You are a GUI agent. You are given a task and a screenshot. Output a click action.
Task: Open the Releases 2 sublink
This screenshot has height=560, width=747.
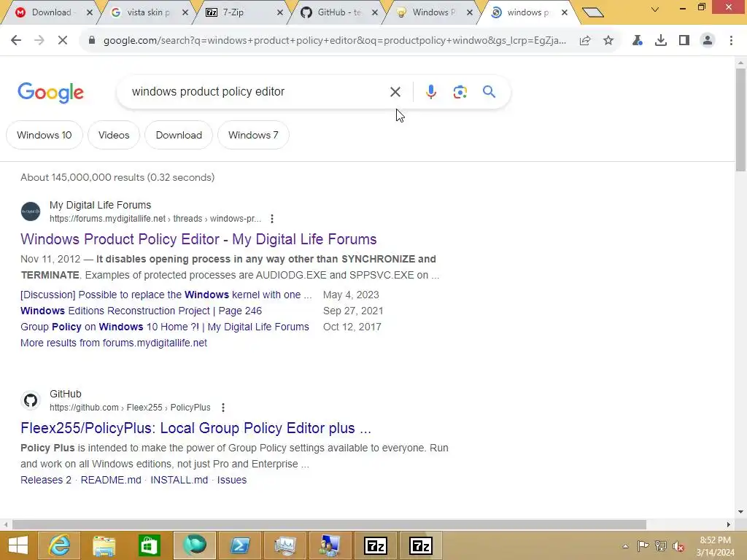[46, 480]
